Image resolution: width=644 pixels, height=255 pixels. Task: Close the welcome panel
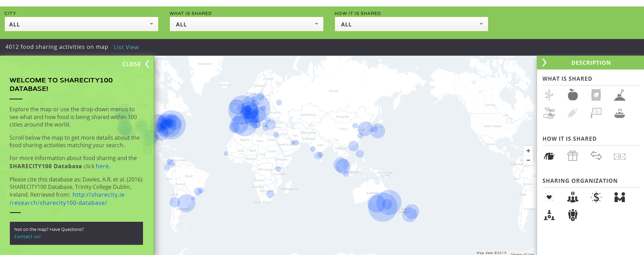[136, 64]
